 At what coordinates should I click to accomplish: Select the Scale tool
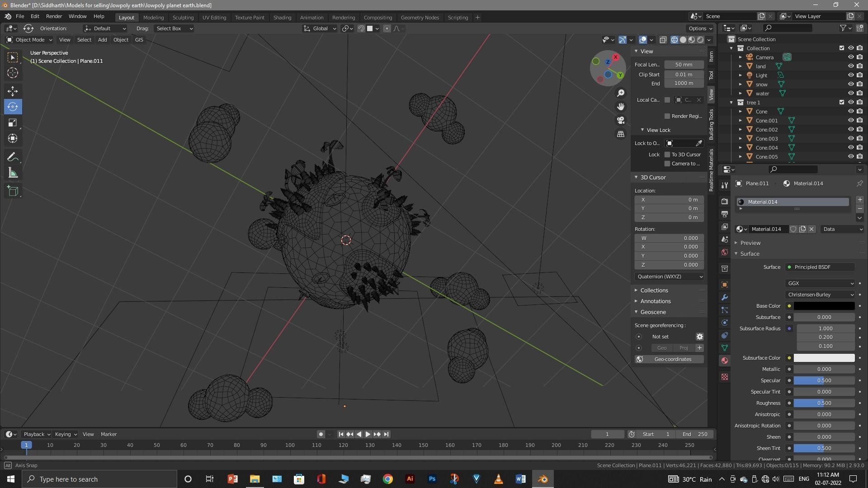point(13,122)
